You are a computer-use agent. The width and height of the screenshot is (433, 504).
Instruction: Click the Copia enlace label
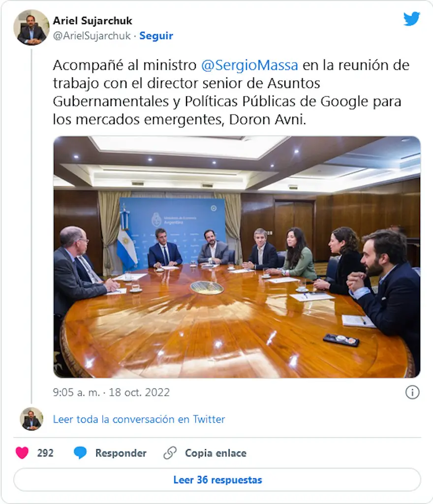pyautogui.click(x=216, y=453)
